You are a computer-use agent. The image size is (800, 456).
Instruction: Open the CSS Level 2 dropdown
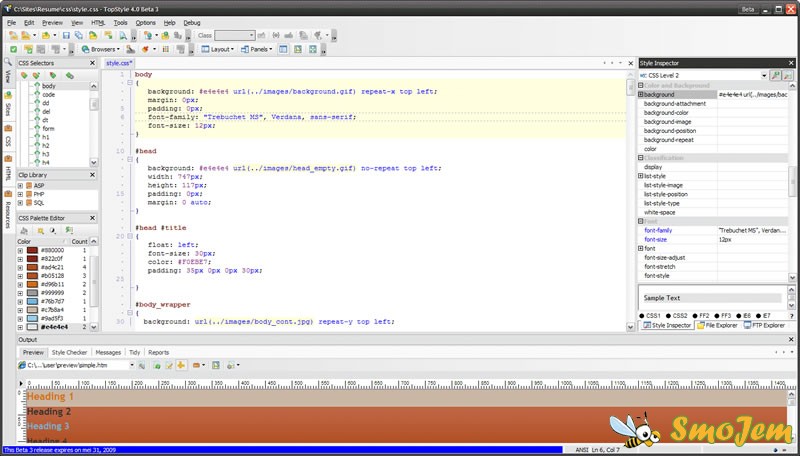[x=764, y=75]
